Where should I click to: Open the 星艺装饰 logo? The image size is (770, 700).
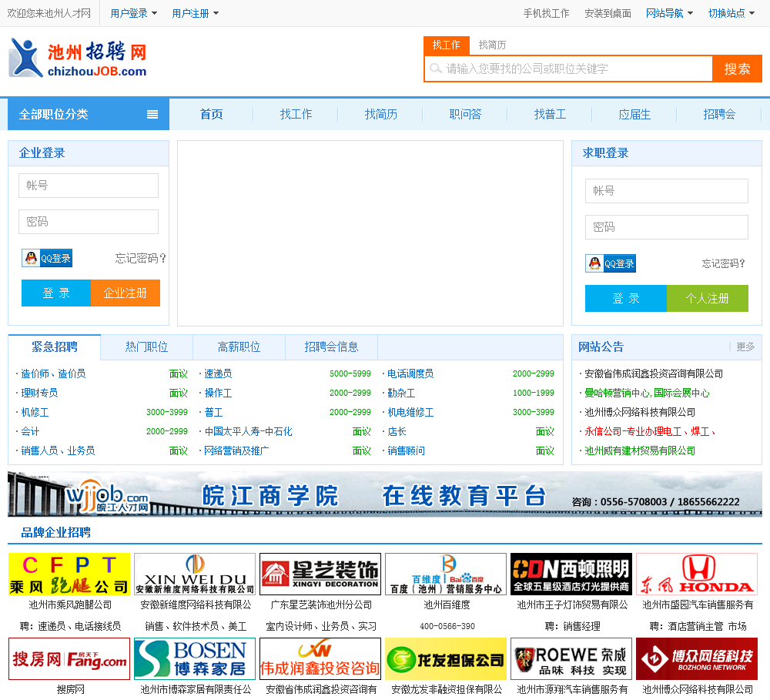[x=320, y=574]
